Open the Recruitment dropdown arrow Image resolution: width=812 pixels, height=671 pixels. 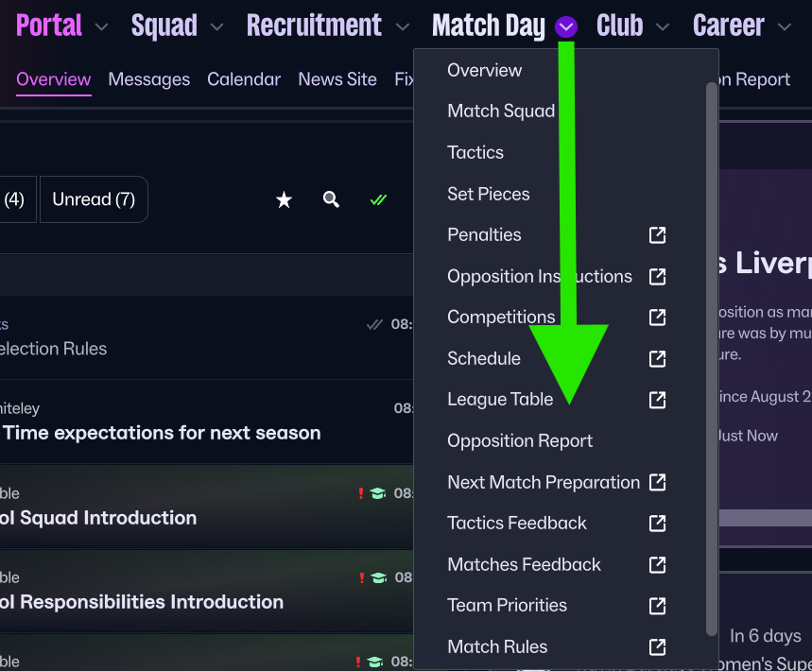[x=403, y=27]
